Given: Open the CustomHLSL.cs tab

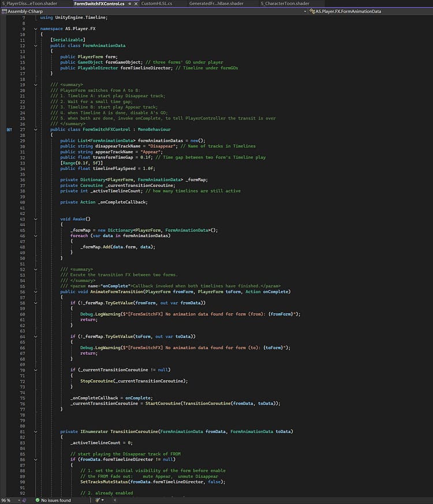Looking at the screenshot, I should pos(156,3).
